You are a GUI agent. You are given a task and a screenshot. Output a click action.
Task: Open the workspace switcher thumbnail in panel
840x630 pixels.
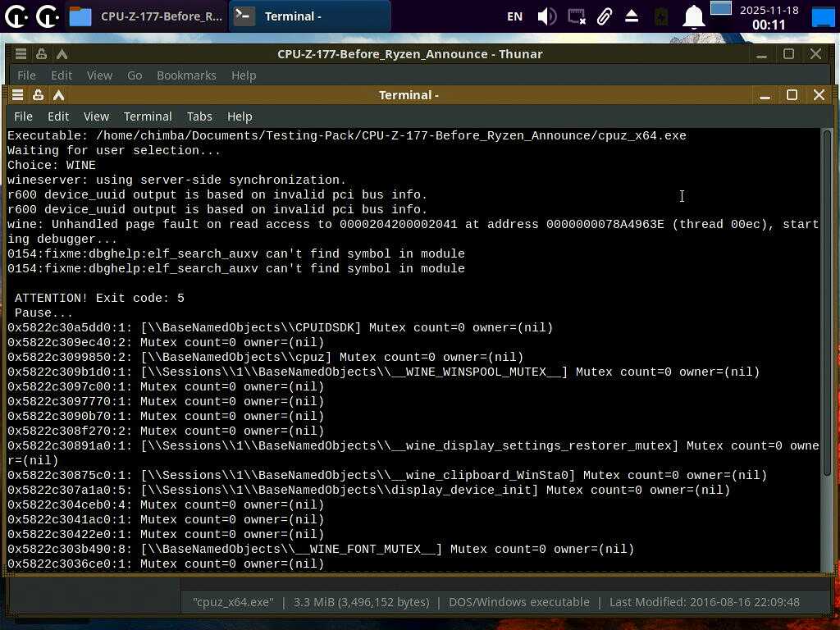click(720, 8)
